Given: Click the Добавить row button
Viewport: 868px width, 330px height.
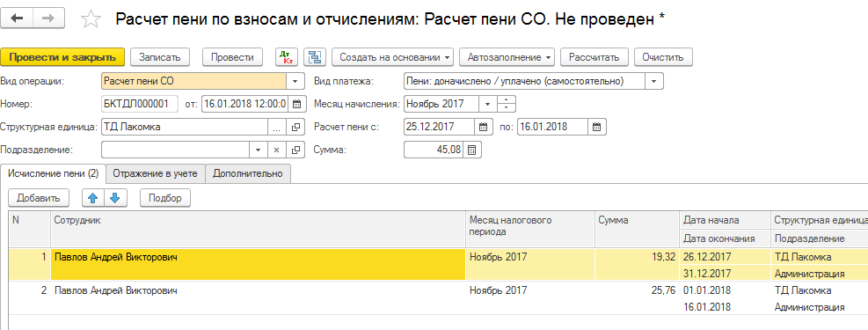Looking at the screenshot, I should pos(38,198).
